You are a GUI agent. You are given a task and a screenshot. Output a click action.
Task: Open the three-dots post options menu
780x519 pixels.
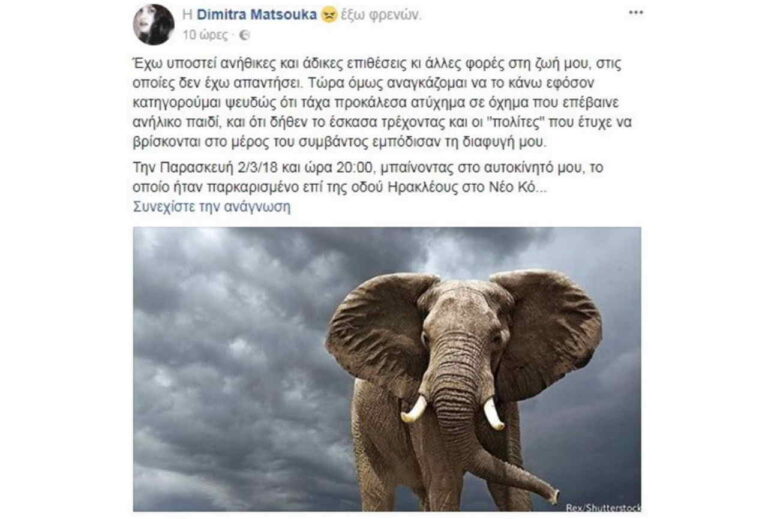click(x=636, y=12)
